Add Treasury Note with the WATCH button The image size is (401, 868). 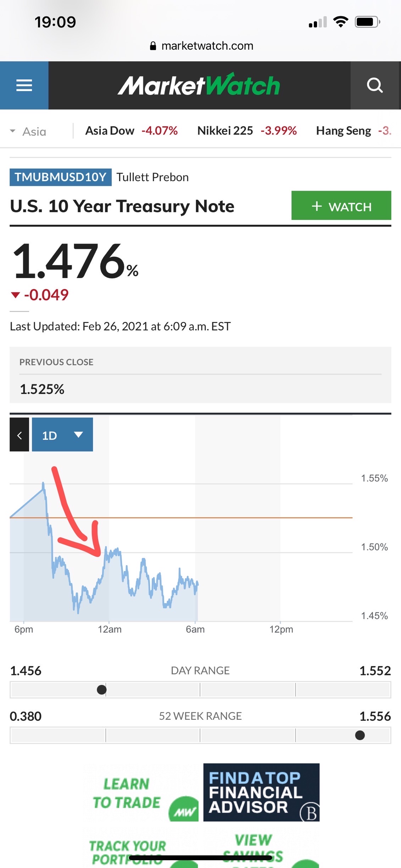(x=341, y=206)
